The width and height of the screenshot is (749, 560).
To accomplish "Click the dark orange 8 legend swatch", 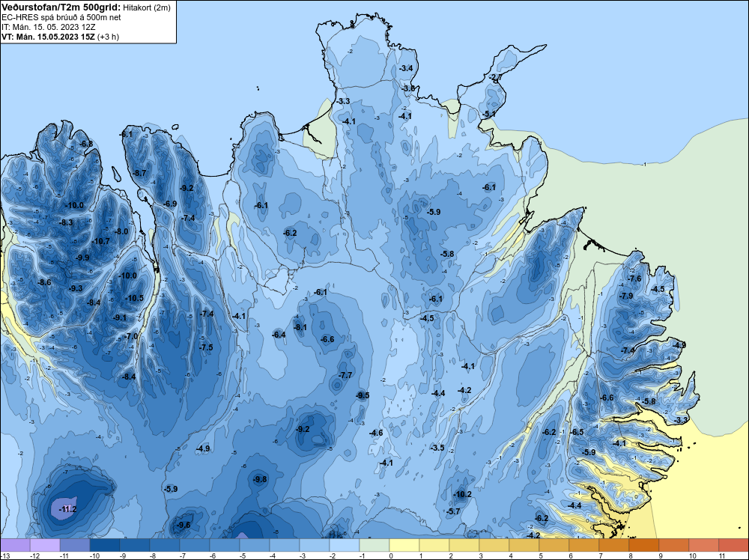I will pos(644,546).
